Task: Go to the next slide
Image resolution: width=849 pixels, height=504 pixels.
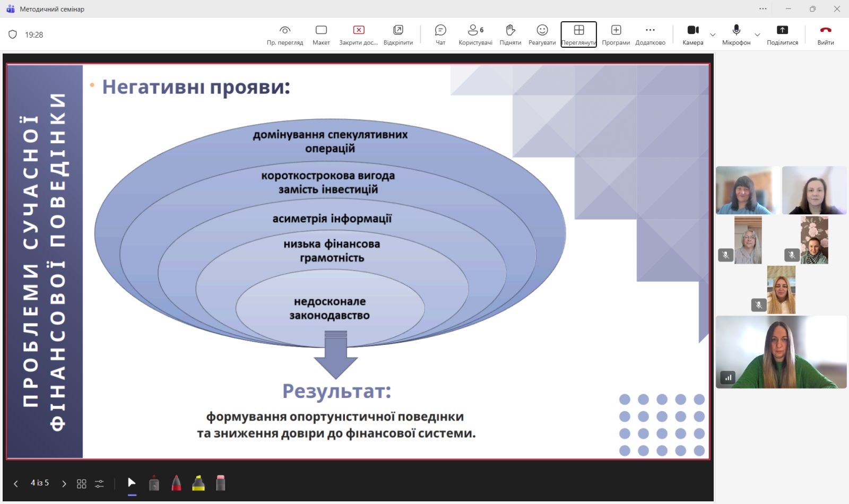Action: (x=64, y=483)
